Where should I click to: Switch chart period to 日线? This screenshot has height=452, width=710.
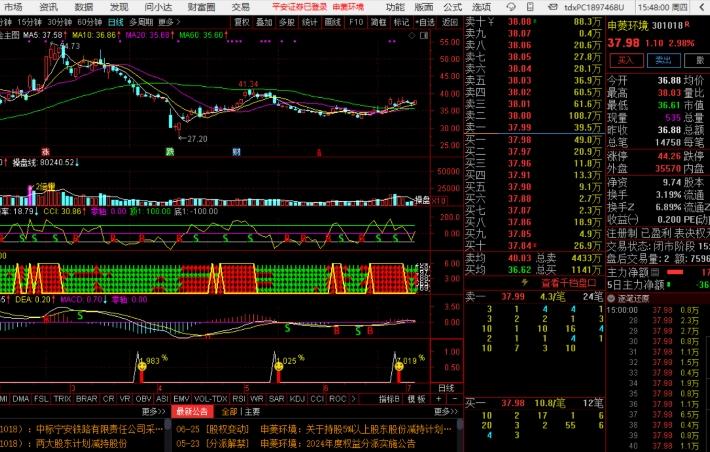[116, 21]
